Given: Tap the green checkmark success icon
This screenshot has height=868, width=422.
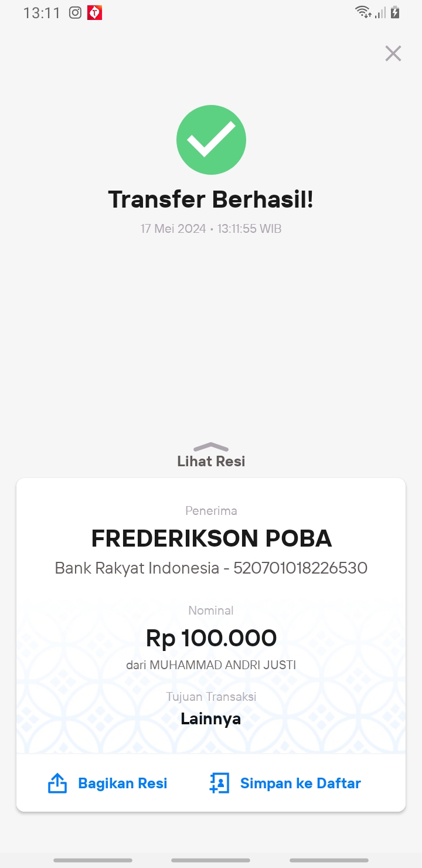Looking at the screenshot, I should click(x=211, y=140).
